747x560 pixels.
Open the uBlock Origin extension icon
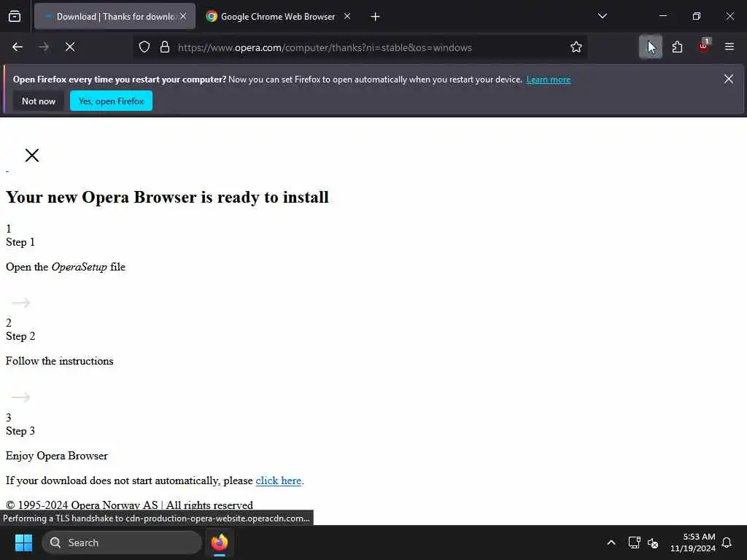point(704,47)
